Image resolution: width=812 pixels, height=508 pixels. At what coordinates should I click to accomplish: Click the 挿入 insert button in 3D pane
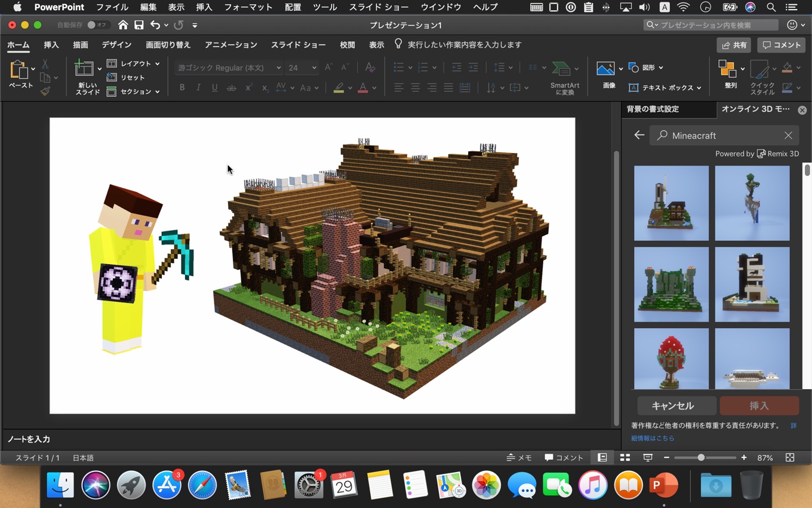tap(759, 405)
